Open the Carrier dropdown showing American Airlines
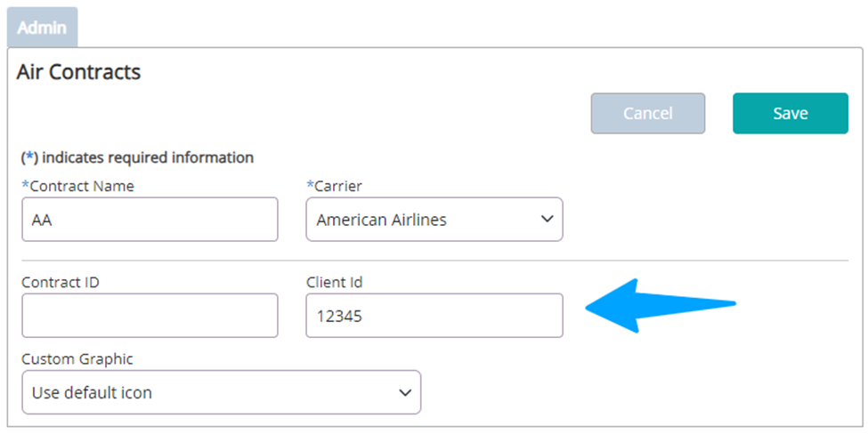 point(434,220)
